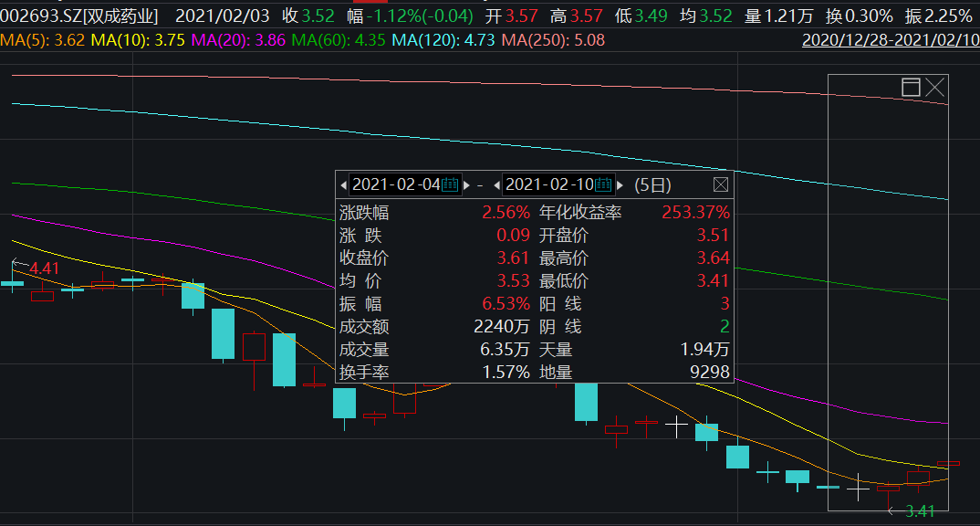Click the 2021-02-10 end date field
The image size is (980, 526).
(549, 184)
